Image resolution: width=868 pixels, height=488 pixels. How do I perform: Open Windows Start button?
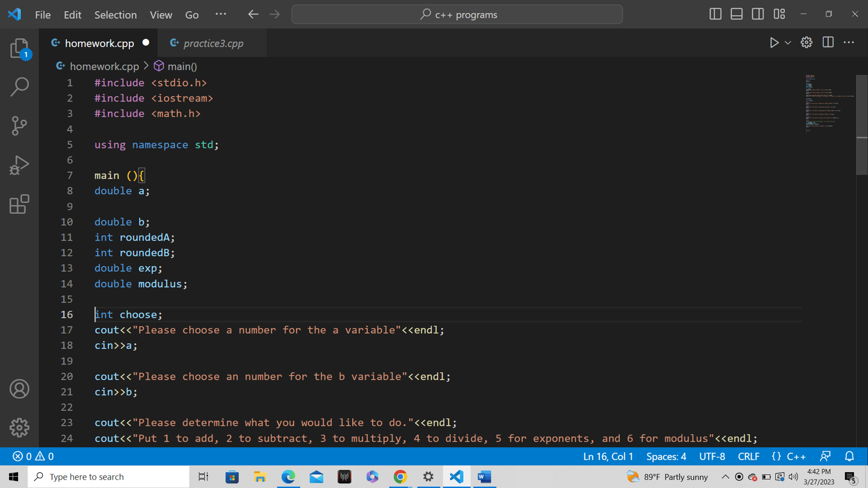click(14, 477)
